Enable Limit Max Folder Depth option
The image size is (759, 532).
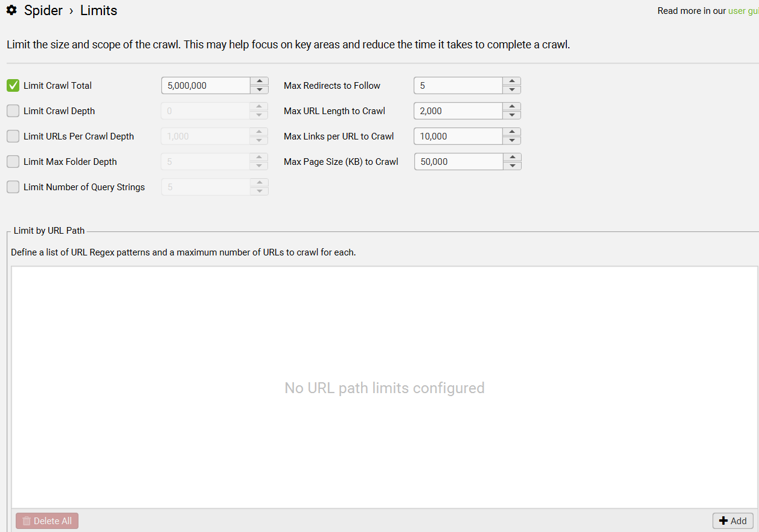pos(13,162)
